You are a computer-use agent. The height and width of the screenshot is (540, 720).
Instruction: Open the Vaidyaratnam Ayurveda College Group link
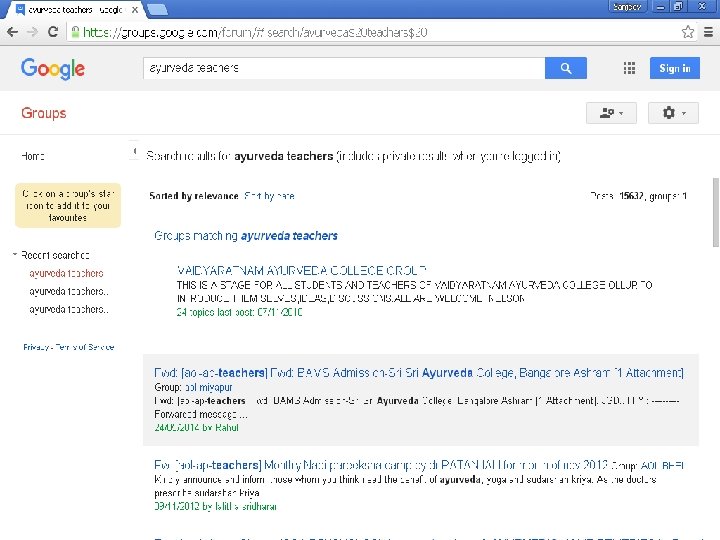point(302,270)
